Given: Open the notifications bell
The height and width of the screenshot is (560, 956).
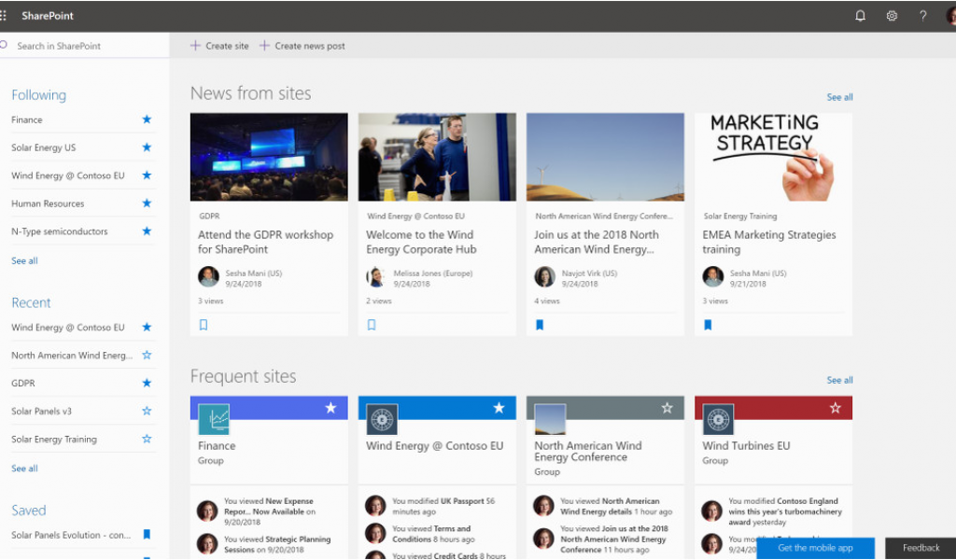Looking at the screenshot, I should pos(860,16).
